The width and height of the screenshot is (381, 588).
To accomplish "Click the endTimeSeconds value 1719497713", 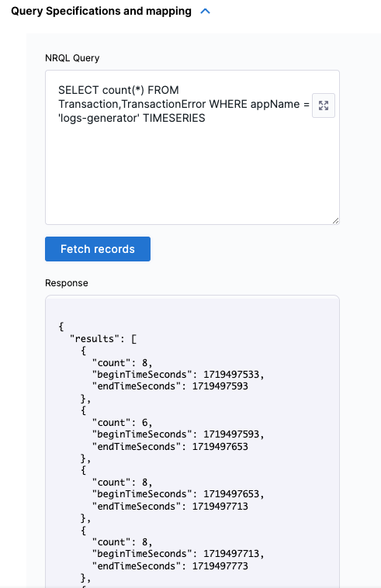I will tap(220, 507).
